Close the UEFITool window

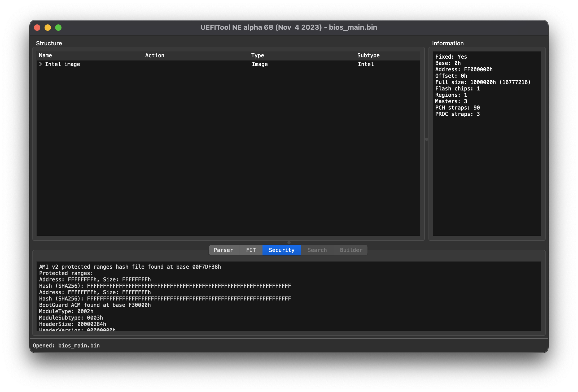click(37, 28)
